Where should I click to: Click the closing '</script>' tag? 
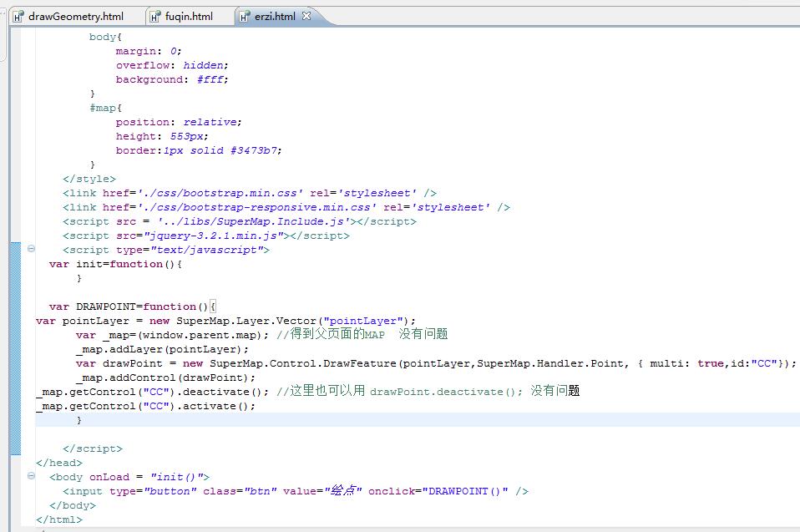click(93, 448)
